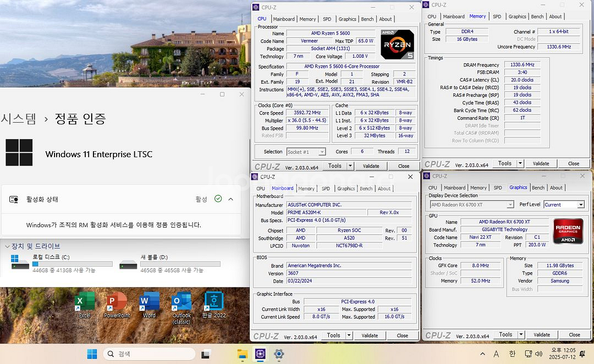Viewport: 594px width, 364px height.
Task: Click BIOS date 03/22/2024 field
Action: click(x=349, y=281)
